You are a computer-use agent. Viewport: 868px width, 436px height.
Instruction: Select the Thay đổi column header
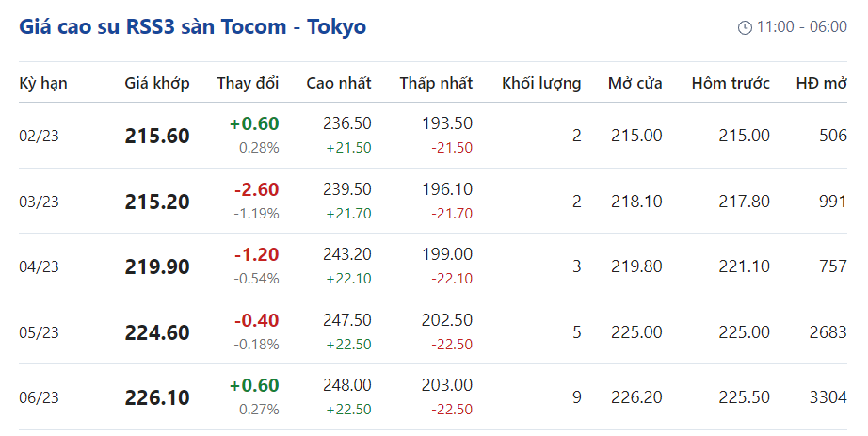[248, 83]
